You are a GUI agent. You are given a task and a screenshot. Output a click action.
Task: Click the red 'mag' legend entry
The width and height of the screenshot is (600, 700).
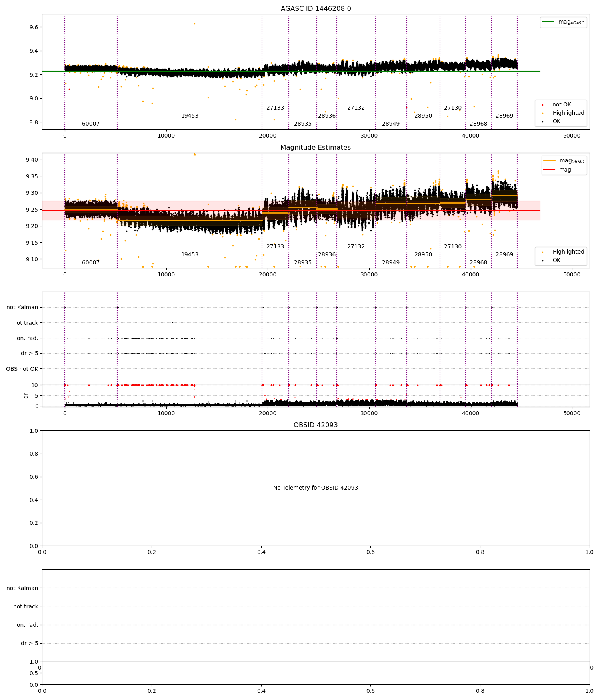557,170
